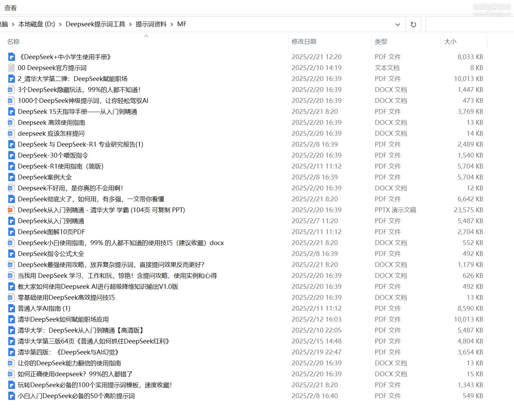Navigate to 本地磁盘 (D:) breadcrumb

37,24
